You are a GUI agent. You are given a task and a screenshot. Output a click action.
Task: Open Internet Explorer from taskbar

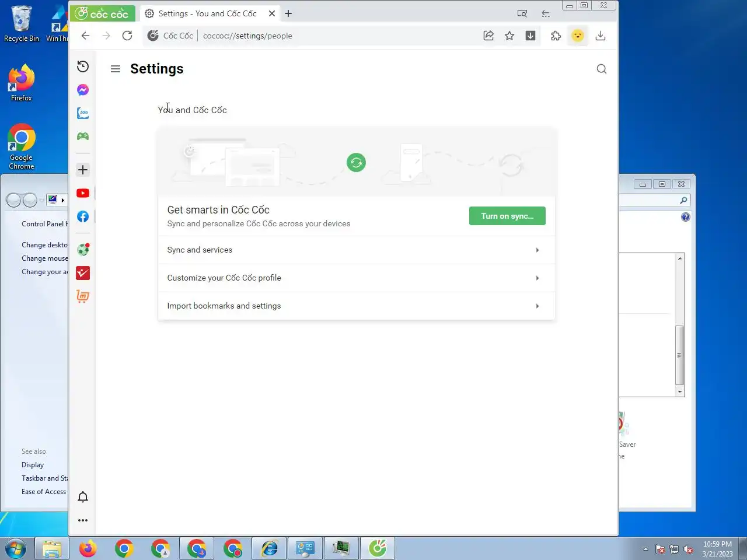[x=269, y=549]
